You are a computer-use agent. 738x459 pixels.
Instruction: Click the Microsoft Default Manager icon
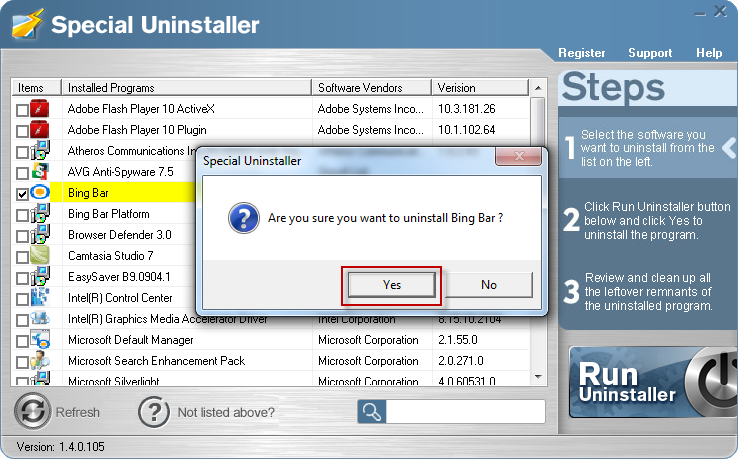(x=40, y=339)
